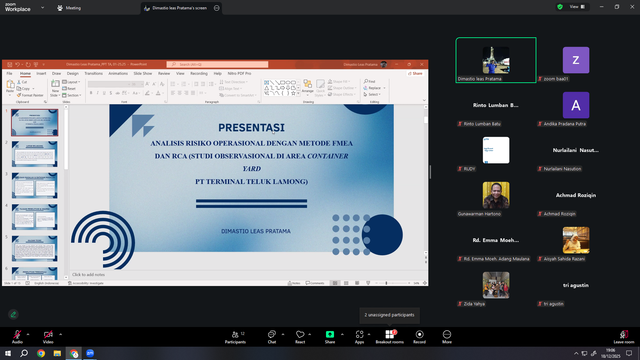Open the Animations ribbon tab
The width and height of the screenshot is (640, 360).
tap(118, 73)
